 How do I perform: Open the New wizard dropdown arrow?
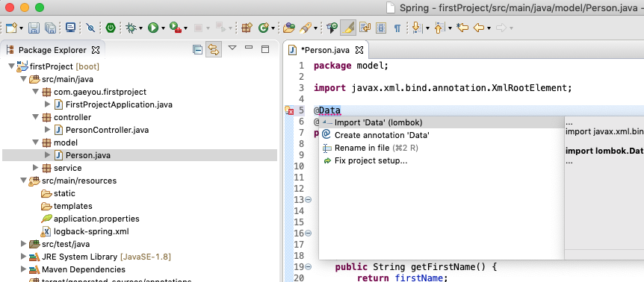[21, 28]
